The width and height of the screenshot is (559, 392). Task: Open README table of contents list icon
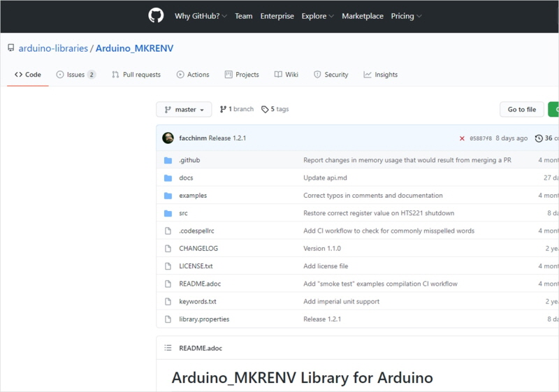(168, 348)
